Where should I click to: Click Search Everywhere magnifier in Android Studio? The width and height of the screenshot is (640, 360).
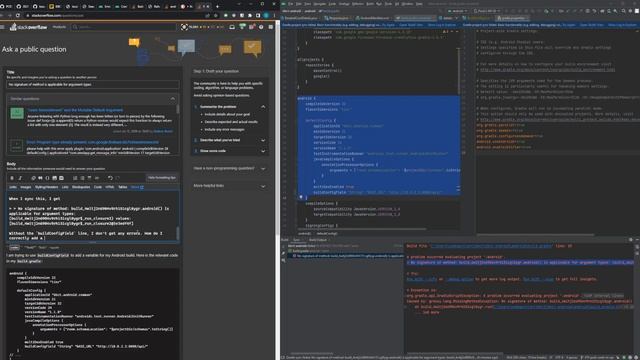[x=623, y=11]
